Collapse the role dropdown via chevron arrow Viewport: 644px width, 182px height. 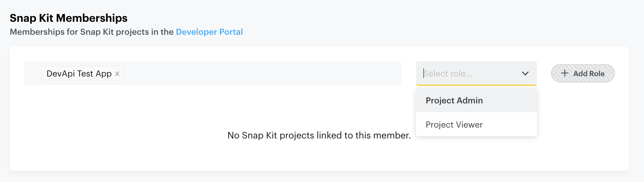coord(525,73)
